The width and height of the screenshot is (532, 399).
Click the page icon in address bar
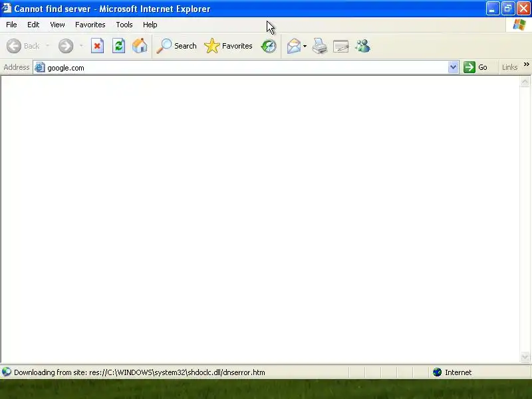coord(40,67)
